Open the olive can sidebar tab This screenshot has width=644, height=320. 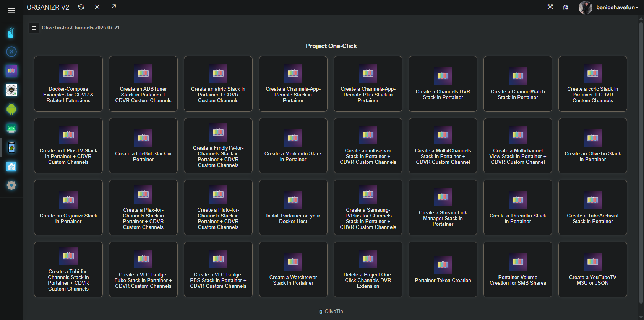11,147
